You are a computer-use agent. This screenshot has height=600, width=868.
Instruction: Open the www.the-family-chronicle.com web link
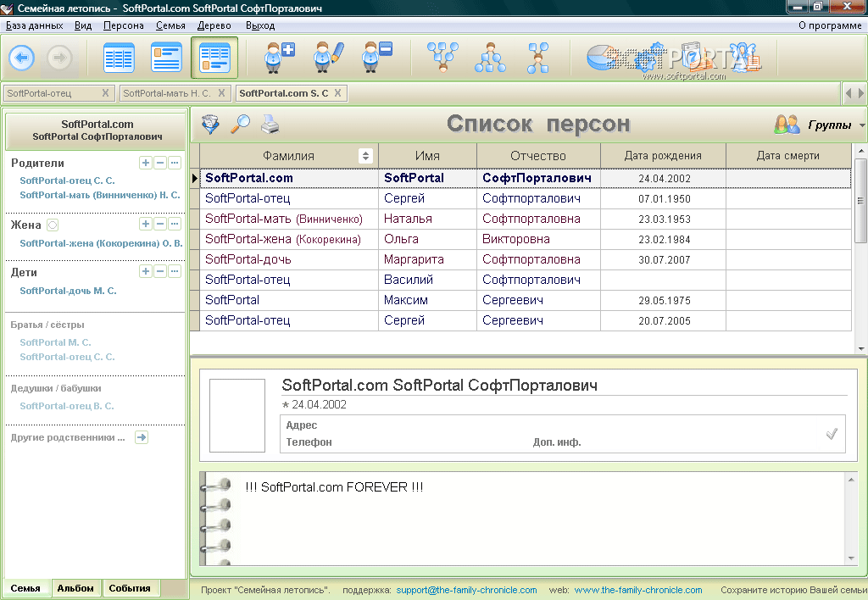[638, 590]
